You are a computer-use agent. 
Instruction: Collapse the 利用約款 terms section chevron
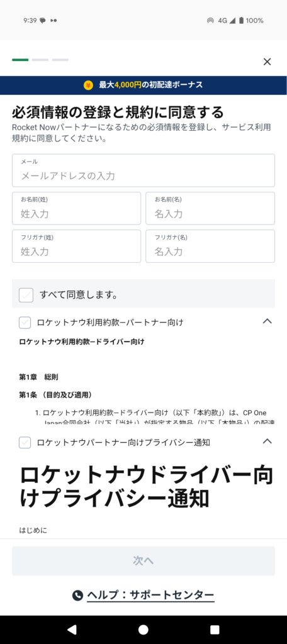(x=267, y=321)
